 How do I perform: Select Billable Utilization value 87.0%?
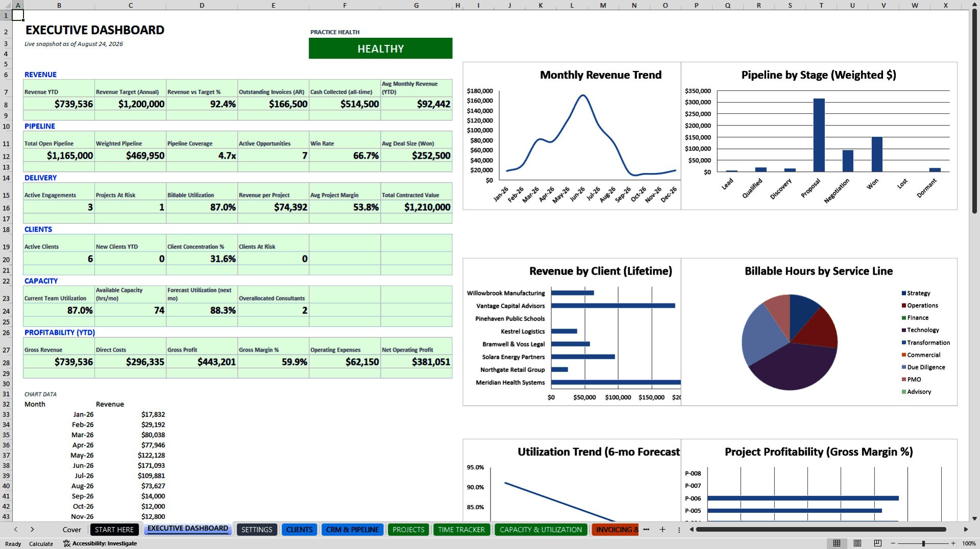(202, 207)
